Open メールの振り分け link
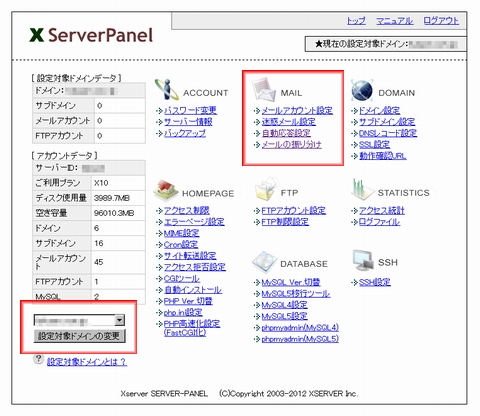The image size is (480, 416). (x=292, y=144)
